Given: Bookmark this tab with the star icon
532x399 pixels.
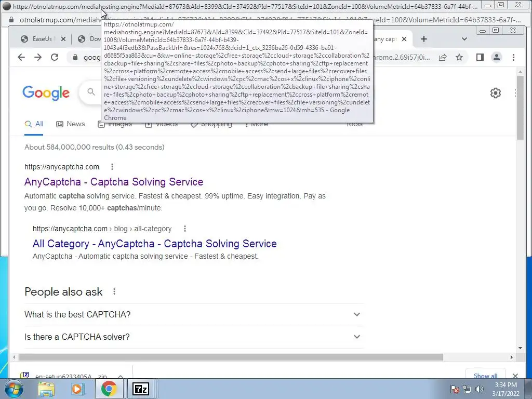Looking at the screenshot, I should click(459, 57).
